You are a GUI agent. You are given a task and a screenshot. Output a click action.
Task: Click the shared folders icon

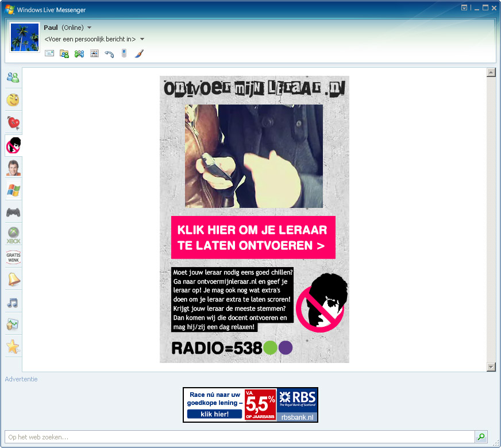coord(64,53)
